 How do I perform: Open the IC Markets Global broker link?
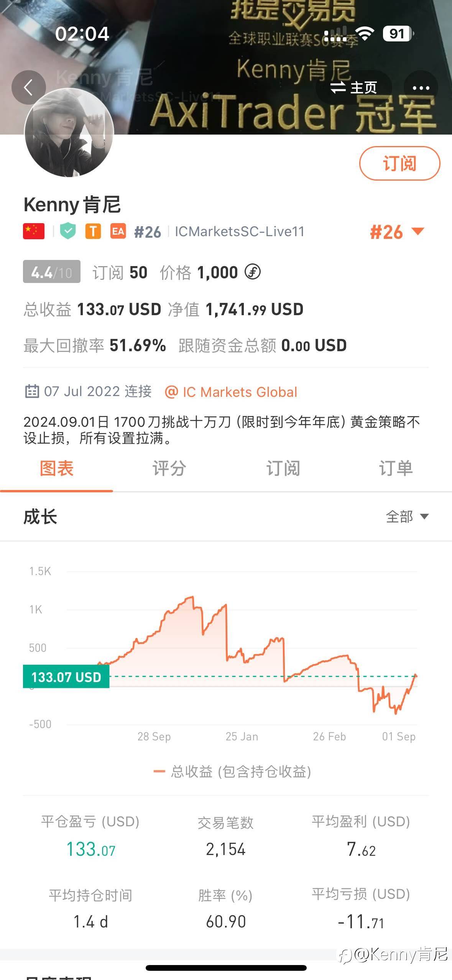click(x=231, y=392)
